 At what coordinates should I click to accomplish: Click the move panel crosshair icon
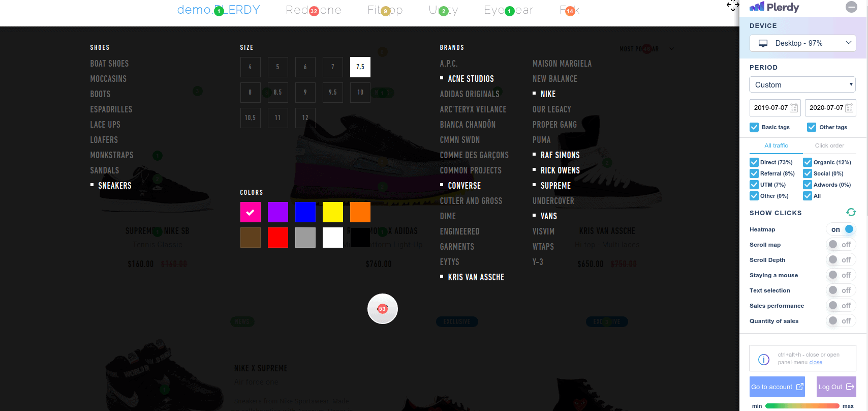pos(733,5)
